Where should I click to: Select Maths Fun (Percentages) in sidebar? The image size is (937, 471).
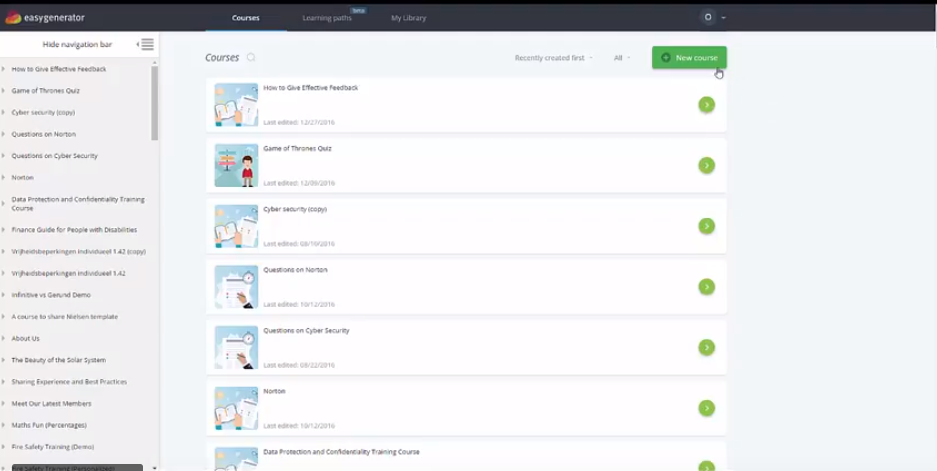tap(49, 425)
